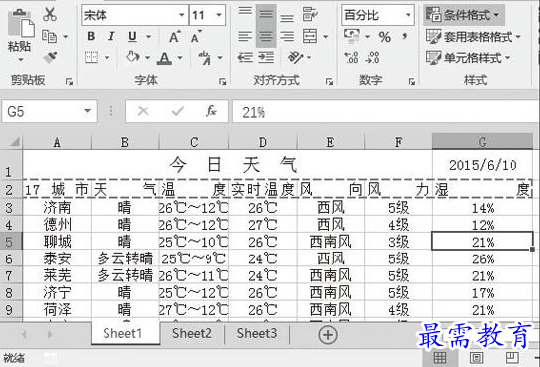This screenshot has height=367, width=540.
Task: Add a new sheet
Action: pos(328,335)
